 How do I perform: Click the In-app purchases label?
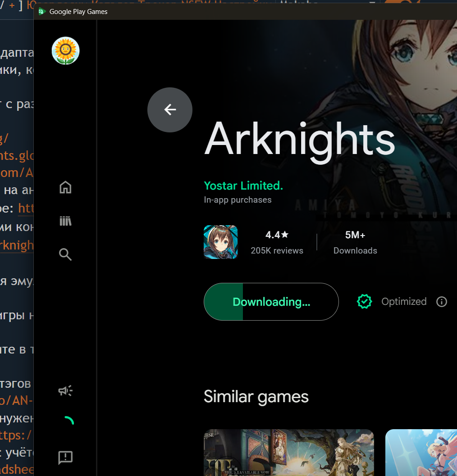click(x=238, y=200)
